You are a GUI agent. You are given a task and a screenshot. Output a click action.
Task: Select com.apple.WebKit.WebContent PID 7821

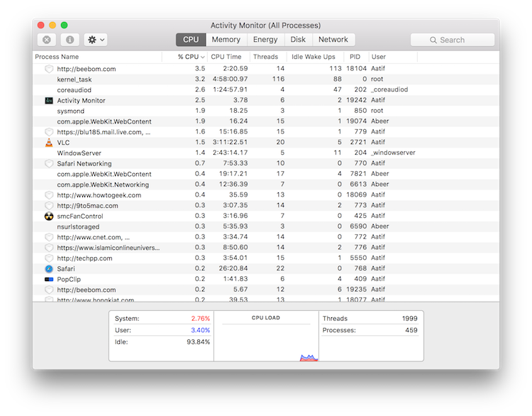click(266, 174)
